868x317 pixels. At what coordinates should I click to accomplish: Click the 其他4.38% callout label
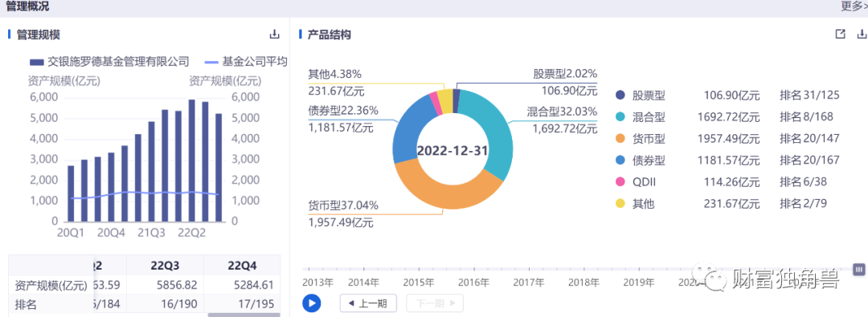(335, 74)
